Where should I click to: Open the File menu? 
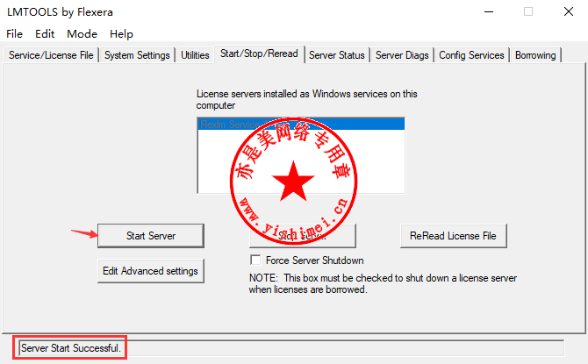click(14, 33)
